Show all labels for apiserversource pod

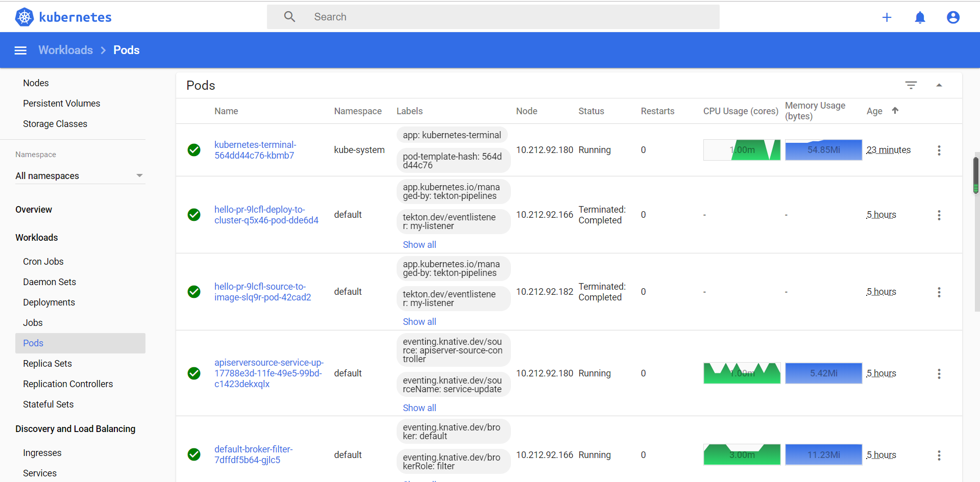click(x=420, y=408)
